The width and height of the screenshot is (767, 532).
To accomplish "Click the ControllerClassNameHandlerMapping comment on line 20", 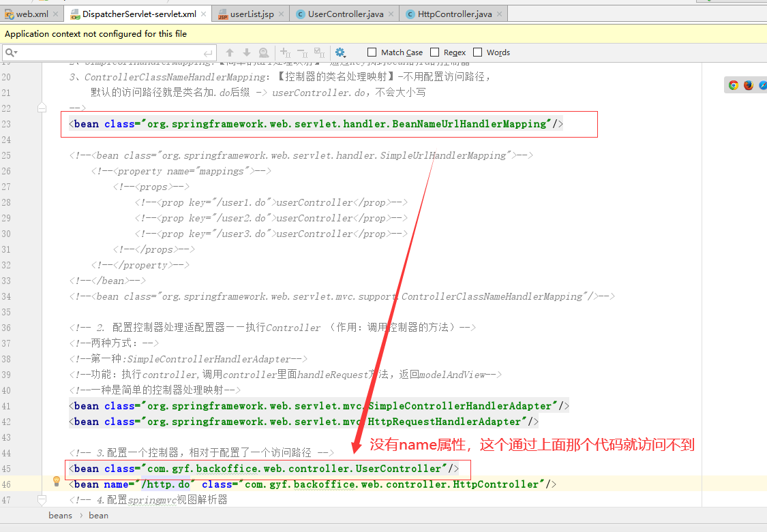I will pos(280,77).
